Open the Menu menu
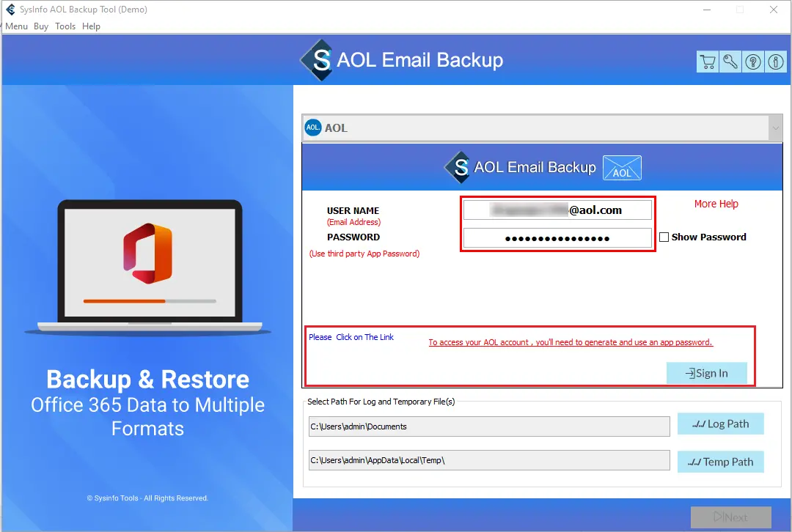The height and width of the screenshot is (532, 792). 16,26
